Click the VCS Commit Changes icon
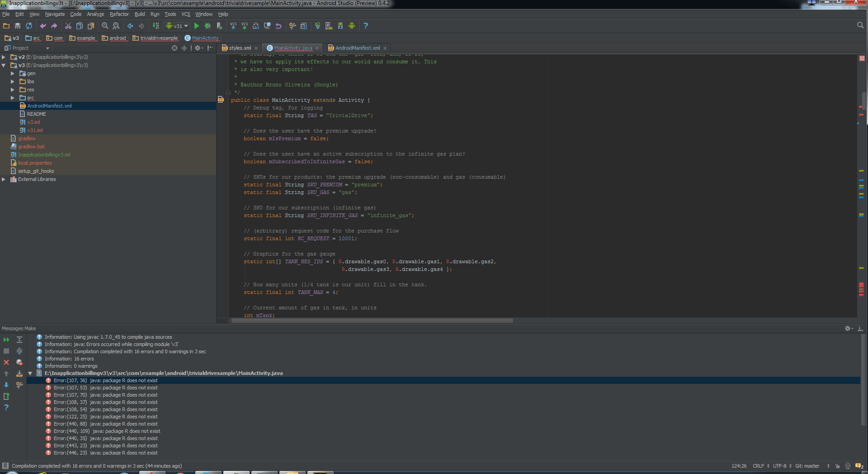Screen dimensions: 868x474 pos(245,26)
